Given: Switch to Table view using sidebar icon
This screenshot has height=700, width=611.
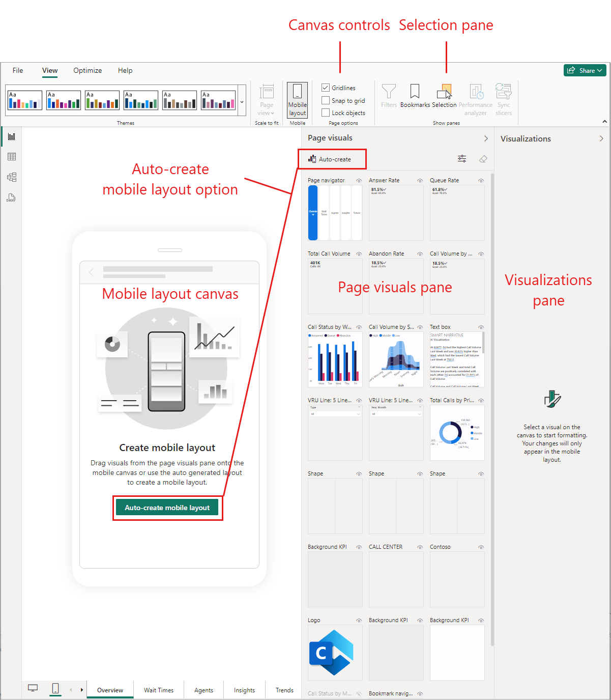Looking at the screenshot, I should point(11,156).
